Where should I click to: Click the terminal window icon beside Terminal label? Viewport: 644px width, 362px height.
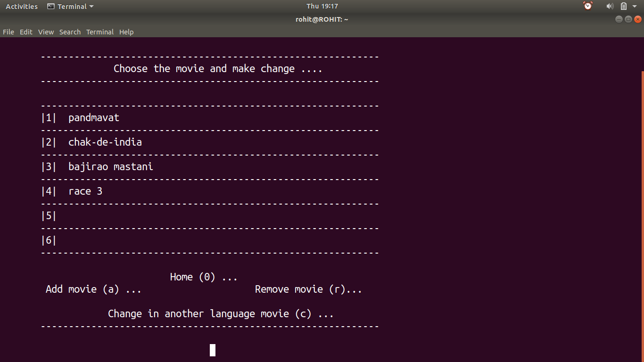coord(50,6)
